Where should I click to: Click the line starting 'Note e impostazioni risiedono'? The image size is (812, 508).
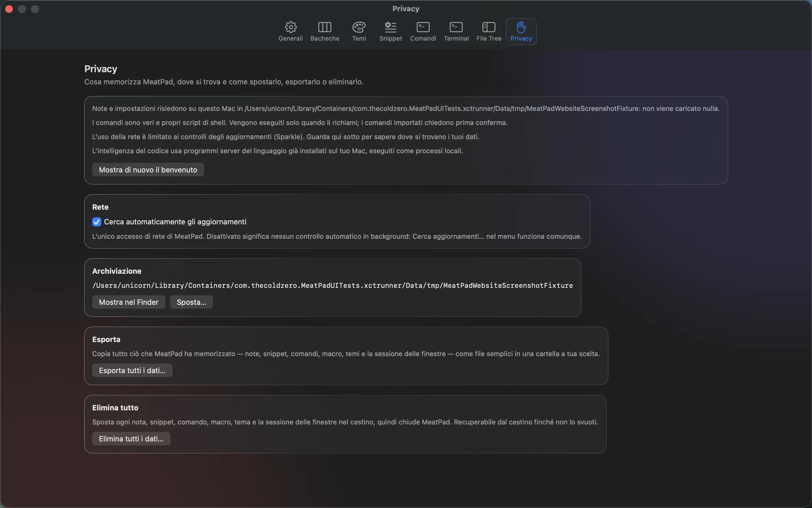point(406,109)
